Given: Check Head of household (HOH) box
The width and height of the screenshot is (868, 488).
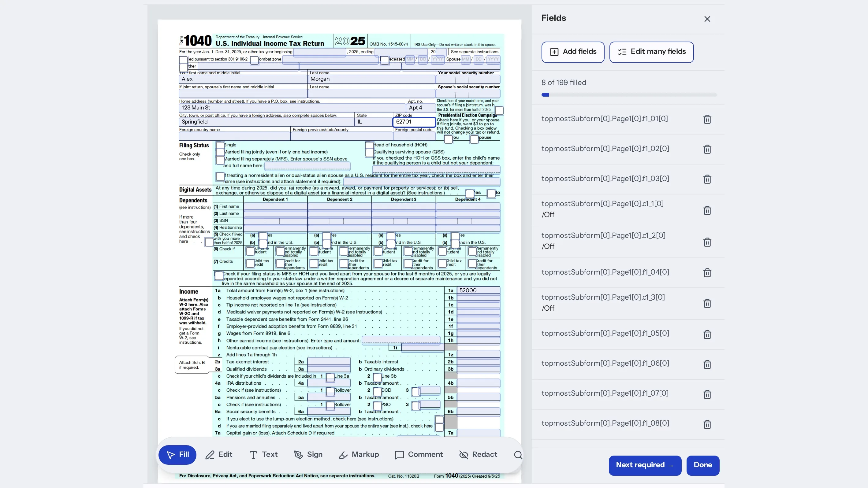Looking at the screenshot, I should (369, 146).
